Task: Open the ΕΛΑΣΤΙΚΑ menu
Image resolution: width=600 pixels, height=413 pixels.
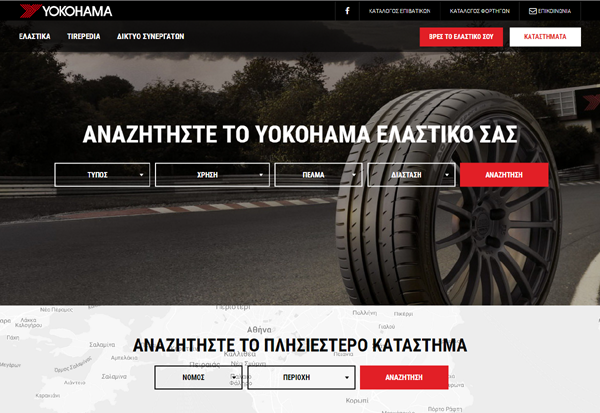Action: (35, 36)
